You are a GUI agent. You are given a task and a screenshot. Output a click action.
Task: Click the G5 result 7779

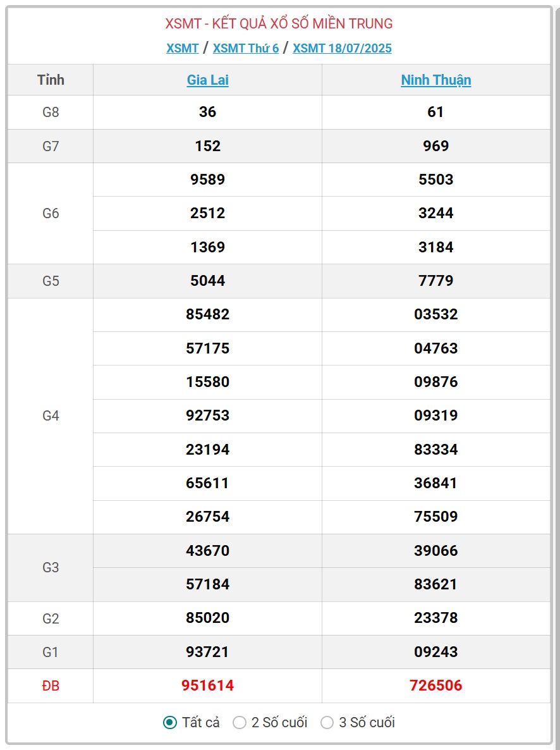pos(435,280)
